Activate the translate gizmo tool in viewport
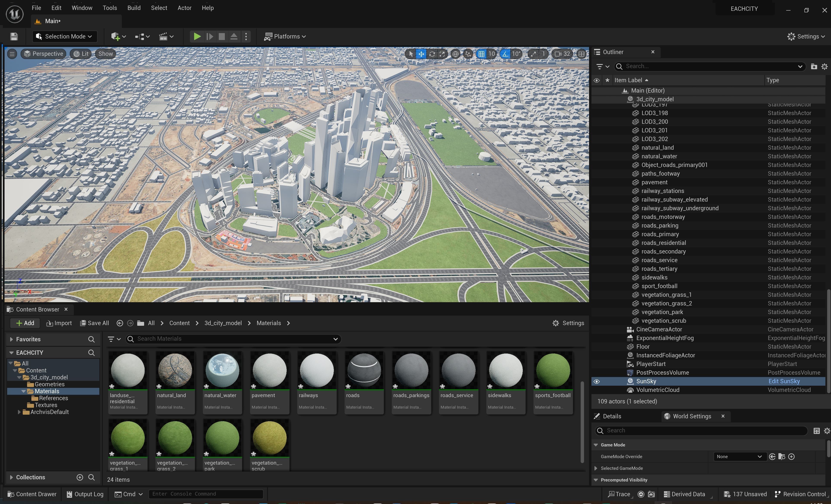Image resolution: width=831 pixels, height=504 pixels. [x=421, y=54]
